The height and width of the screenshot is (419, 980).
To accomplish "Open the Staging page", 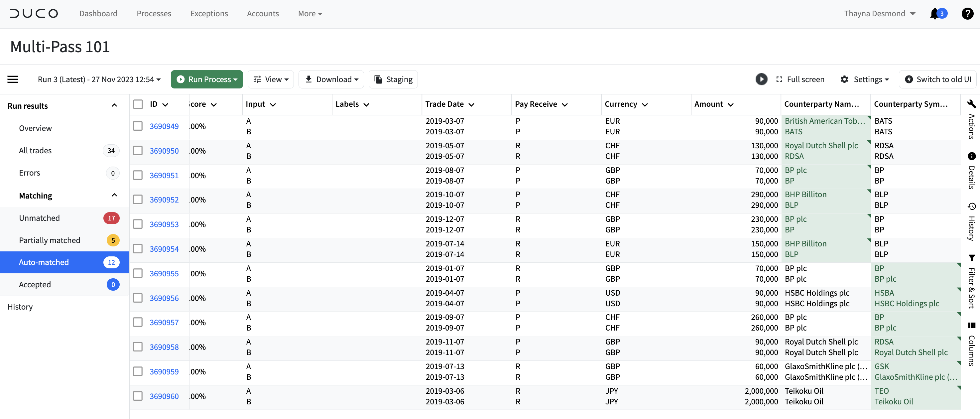I will click(x=393, y=79).
